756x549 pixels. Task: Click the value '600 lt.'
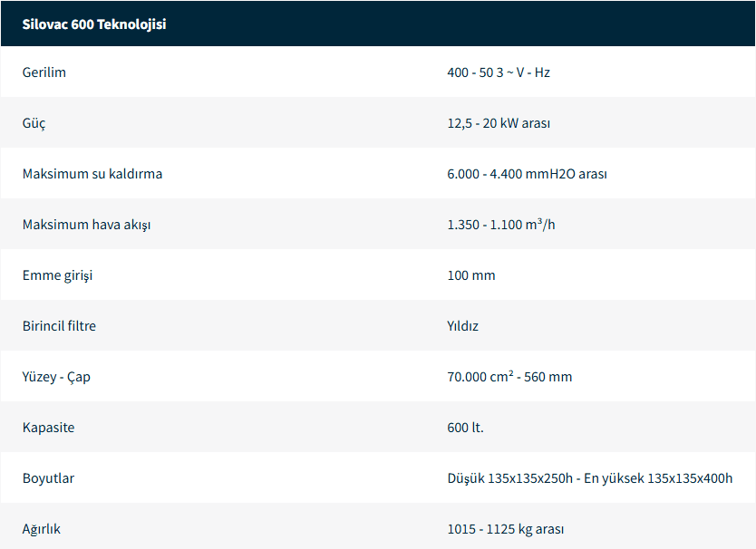click(465, 428)
